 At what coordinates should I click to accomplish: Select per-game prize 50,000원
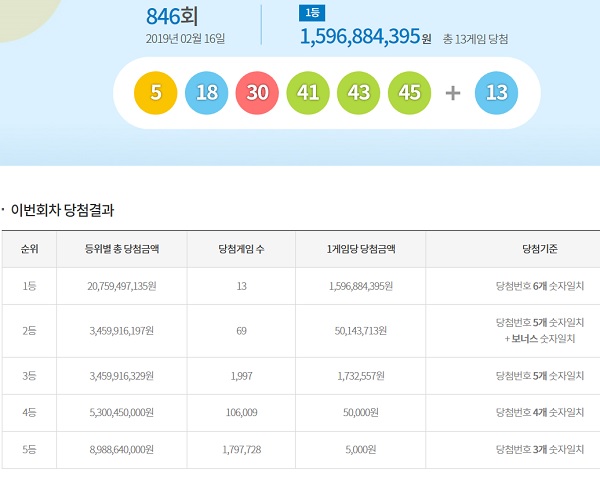361,412
